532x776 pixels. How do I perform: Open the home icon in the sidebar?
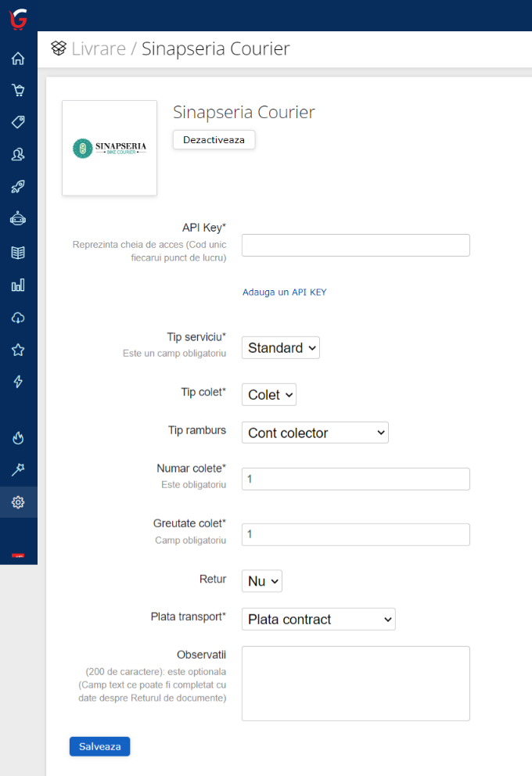click(x=18, y=59)
